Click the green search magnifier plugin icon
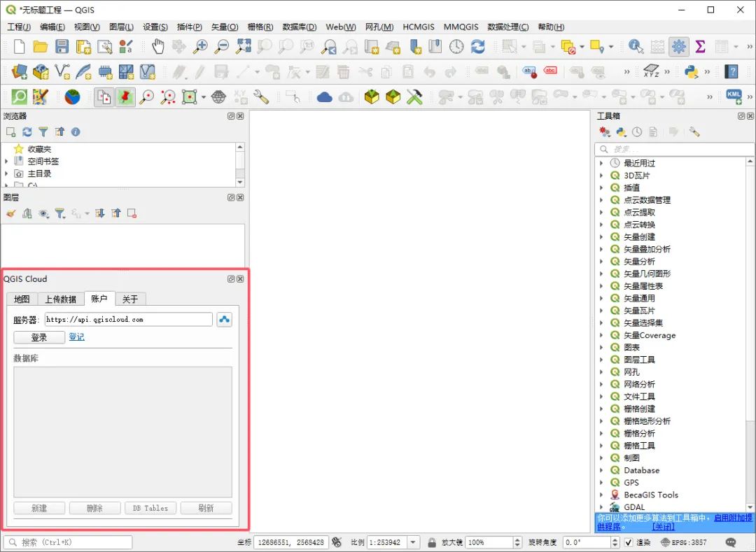The width and height of the screenshot is (756, 552). tap(20, 97)
